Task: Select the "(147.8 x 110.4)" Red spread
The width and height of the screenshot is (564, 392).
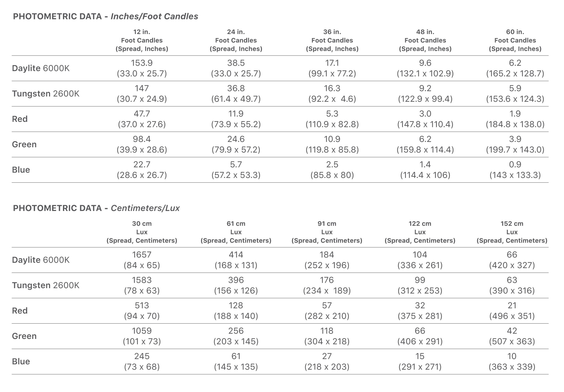Action: pos(425,124)
